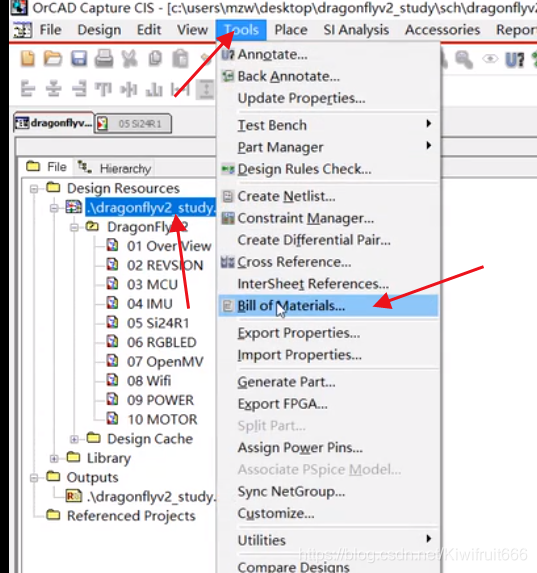This screenshot has height=573, width=537.
Task: Open the Design menu
Action: click(99, 30)
